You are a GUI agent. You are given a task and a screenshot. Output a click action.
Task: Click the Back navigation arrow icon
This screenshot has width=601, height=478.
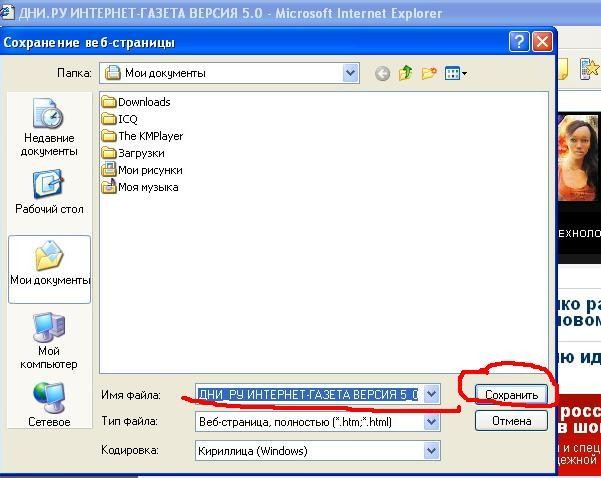(382, 73)
